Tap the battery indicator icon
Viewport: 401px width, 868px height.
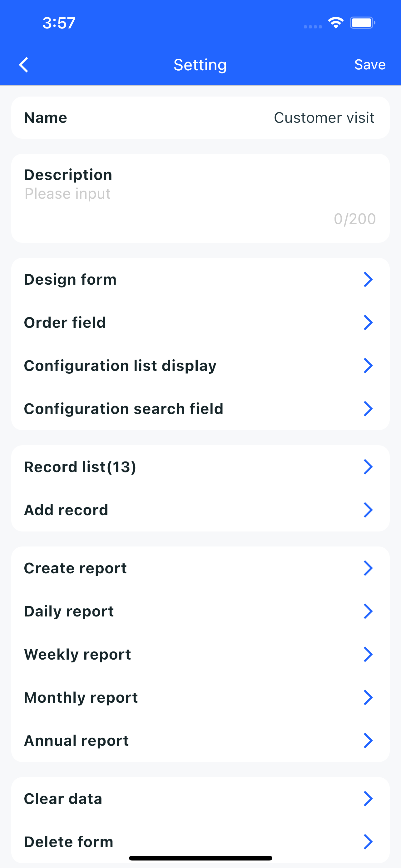pyautogui.click(x=363, y=22)
